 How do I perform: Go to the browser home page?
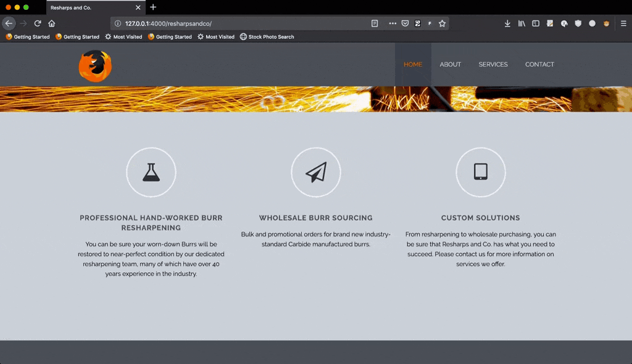[52, 23]
